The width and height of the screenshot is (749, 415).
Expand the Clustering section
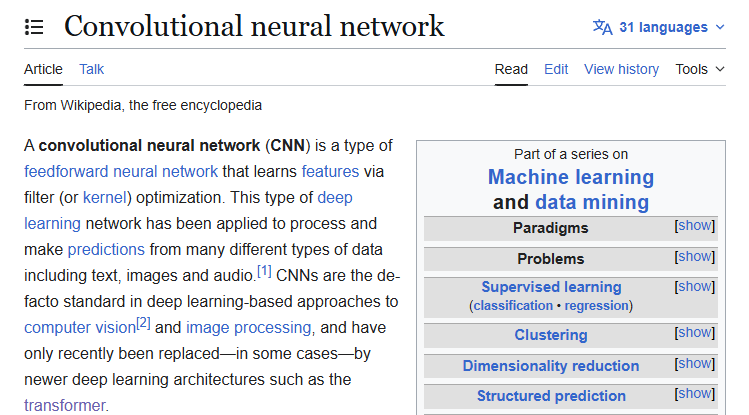point(695,333)
